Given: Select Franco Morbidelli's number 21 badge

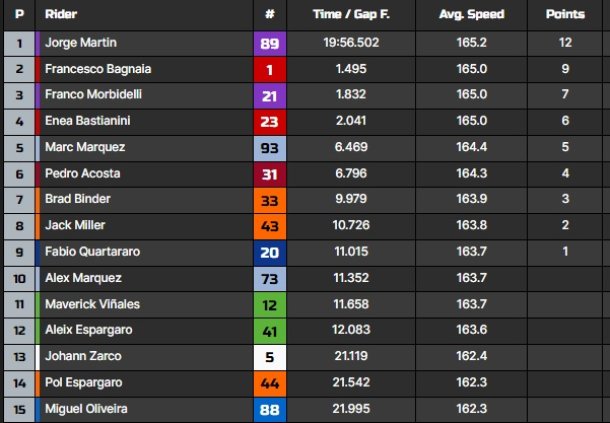Looking at the screenshot, I should [270, 96].
